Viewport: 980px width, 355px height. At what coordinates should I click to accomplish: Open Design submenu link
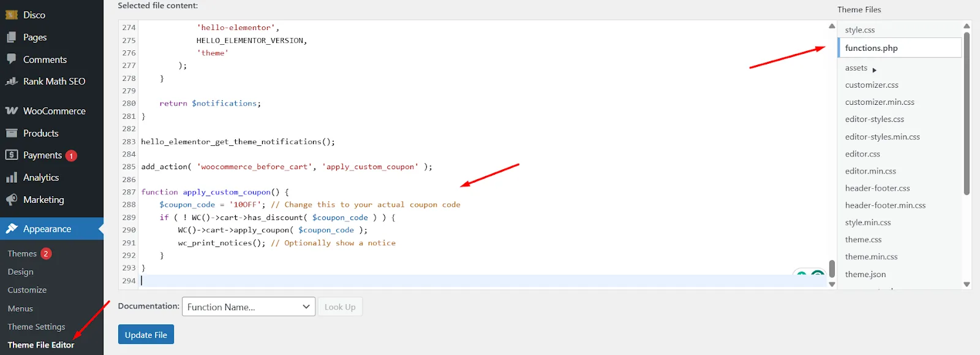point(20,272)
